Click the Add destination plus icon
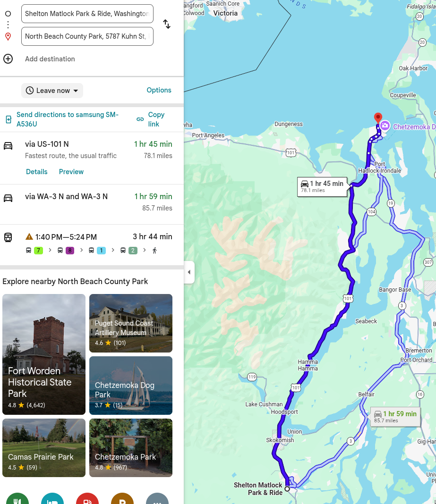This screenshot has height=504, width=436. [8, 59]
